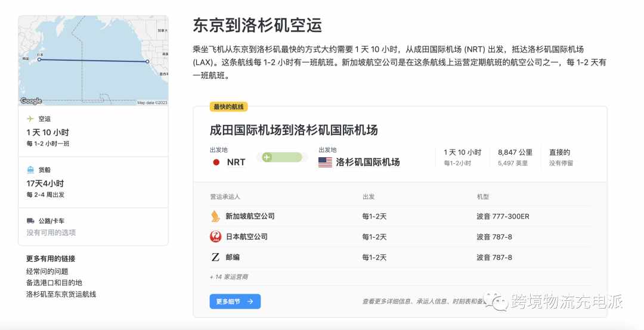This screenshot has width=644, height=330.
Task: Click the Z carrier logo icon
Action: tap(216, 257)
